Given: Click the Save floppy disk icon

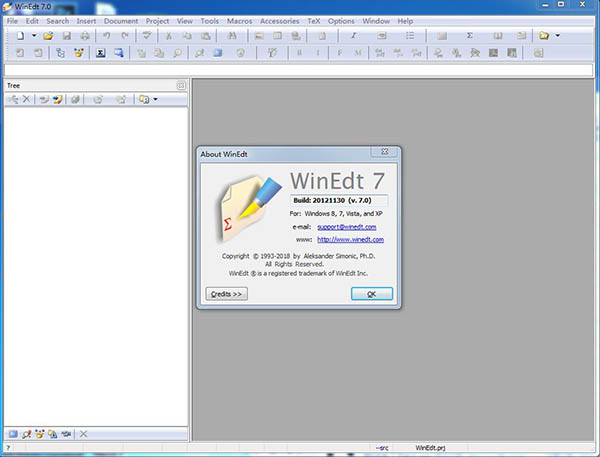Looking at the screenshot, I should tap(67, 36).
